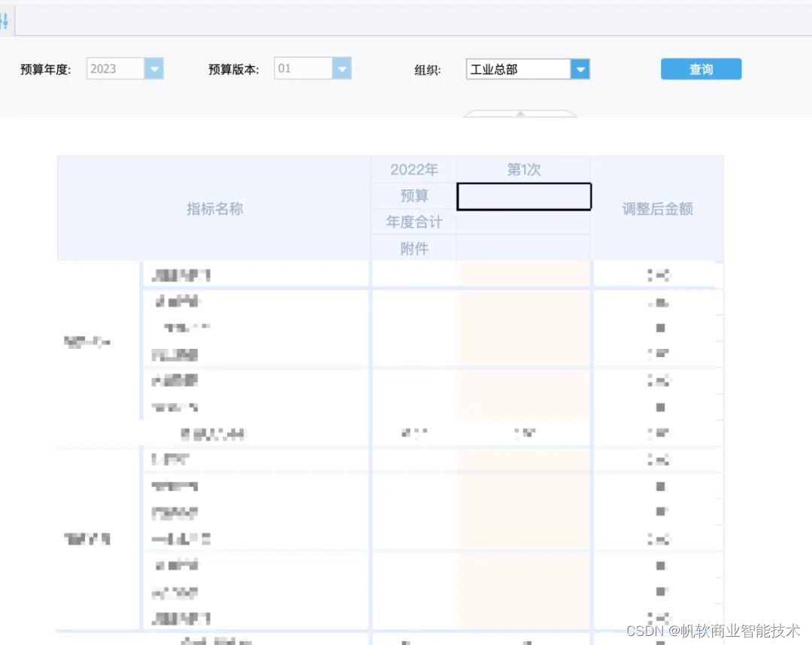Click the 第1次 column header
812x645 pixels.
523,169
